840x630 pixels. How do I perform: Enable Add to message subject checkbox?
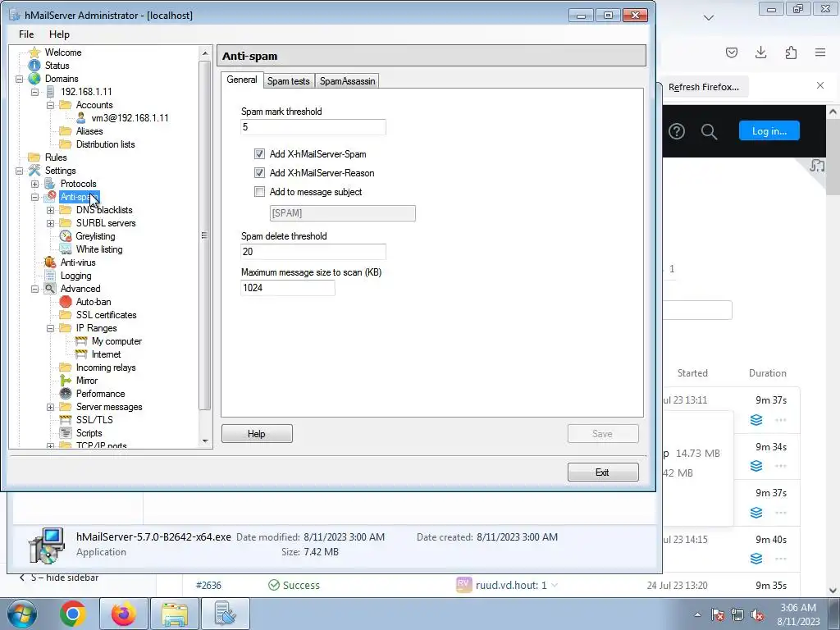click(x=260, y=192)
